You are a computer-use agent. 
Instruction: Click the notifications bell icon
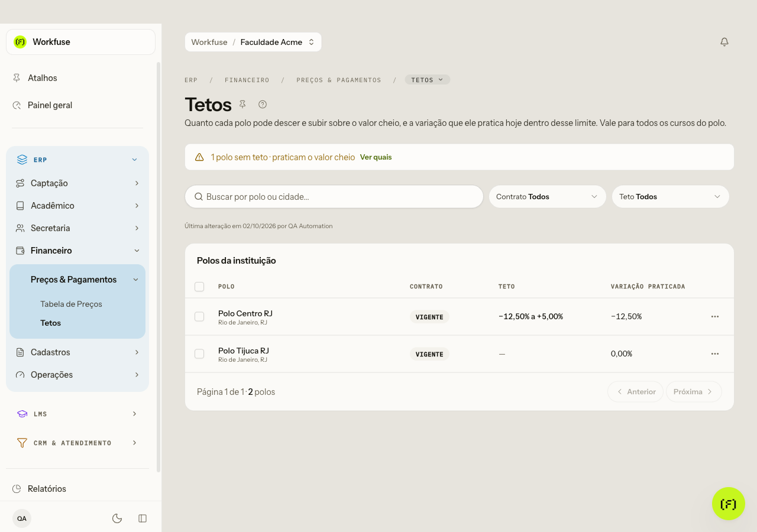point(724,42)
